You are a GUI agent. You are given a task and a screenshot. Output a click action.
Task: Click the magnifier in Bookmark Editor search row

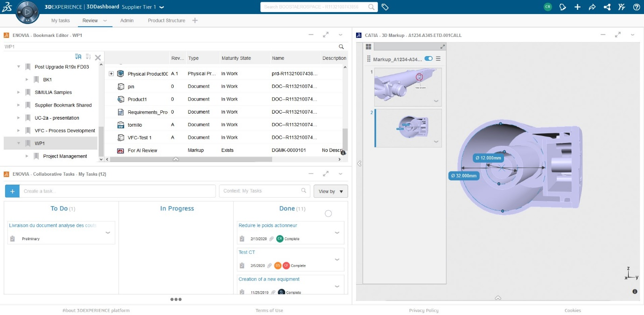pyautogui.click(x=341, y=47)
